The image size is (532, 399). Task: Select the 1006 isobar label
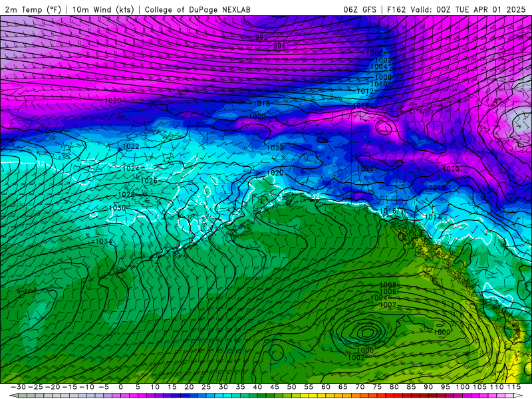pos(388,291)
